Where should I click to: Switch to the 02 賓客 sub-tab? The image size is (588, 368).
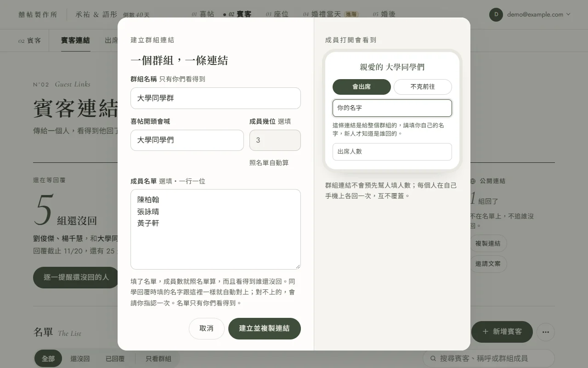[x=30, y=40]
